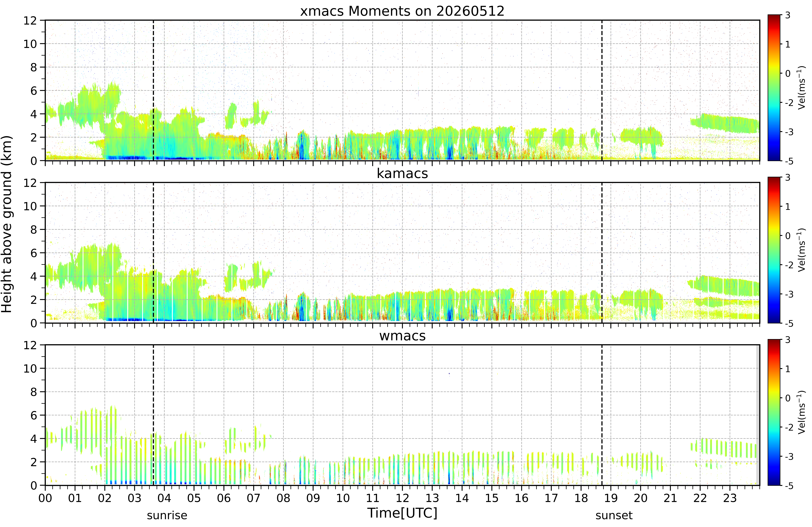Click the sunrise dashed line in the xmacs panel
The width and height of the screenshot is (812, 527).
[x=154, y=90]
